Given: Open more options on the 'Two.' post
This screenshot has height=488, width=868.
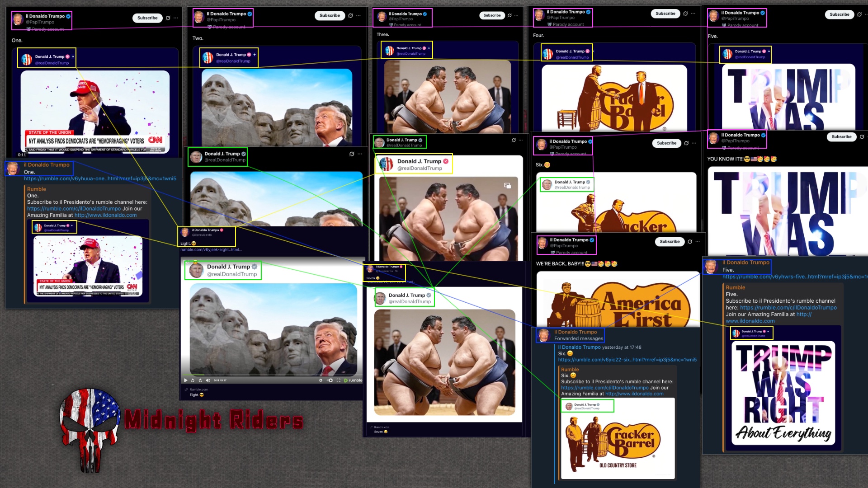Looking at the screenshot, I should coord(359,15).
